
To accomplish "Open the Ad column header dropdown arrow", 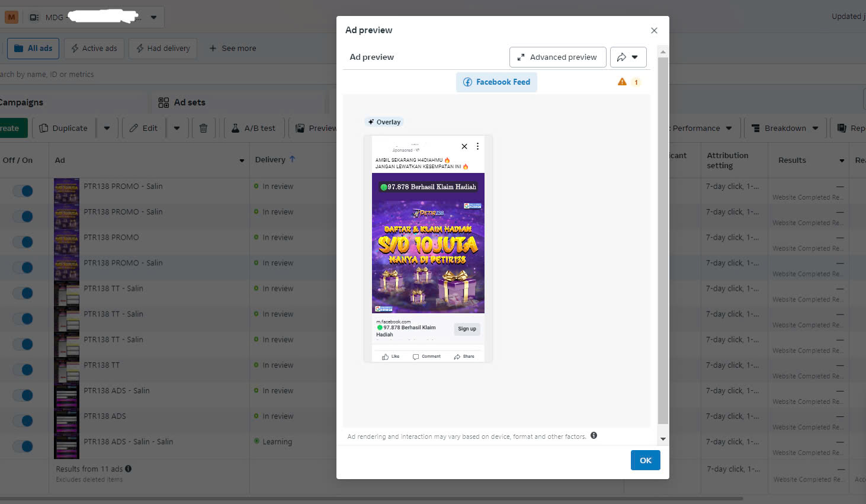I will [x=242, y=160].
